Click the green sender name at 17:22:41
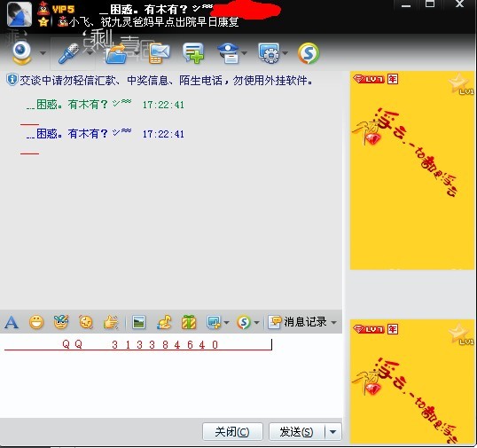Screen dimensions: 477x448 (79, 104)
